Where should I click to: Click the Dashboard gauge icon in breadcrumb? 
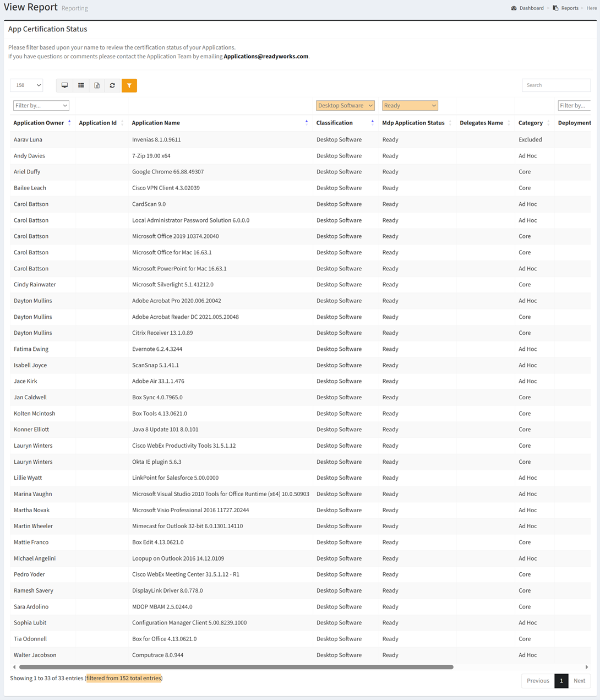click(x=514, y=8)
